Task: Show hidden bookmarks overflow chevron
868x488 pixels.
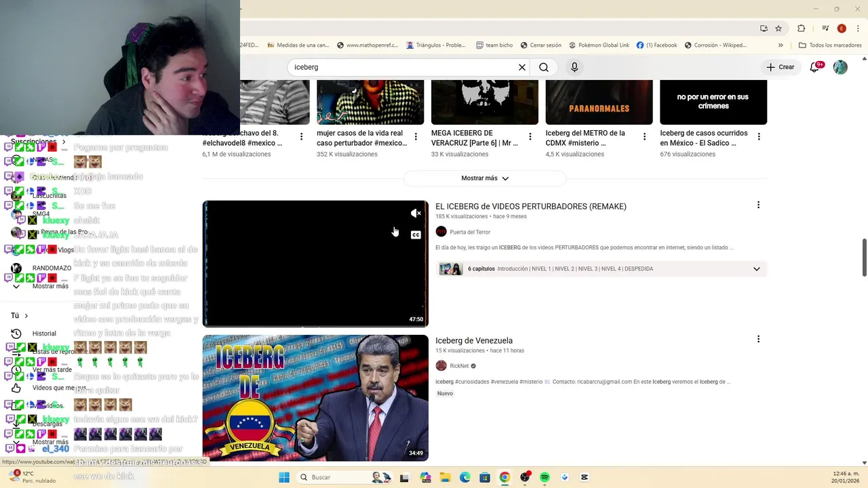Action: coord(781,45)
